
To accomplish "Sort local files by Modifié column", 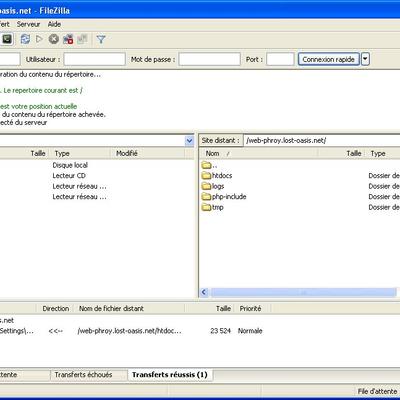I will [147, 153].
